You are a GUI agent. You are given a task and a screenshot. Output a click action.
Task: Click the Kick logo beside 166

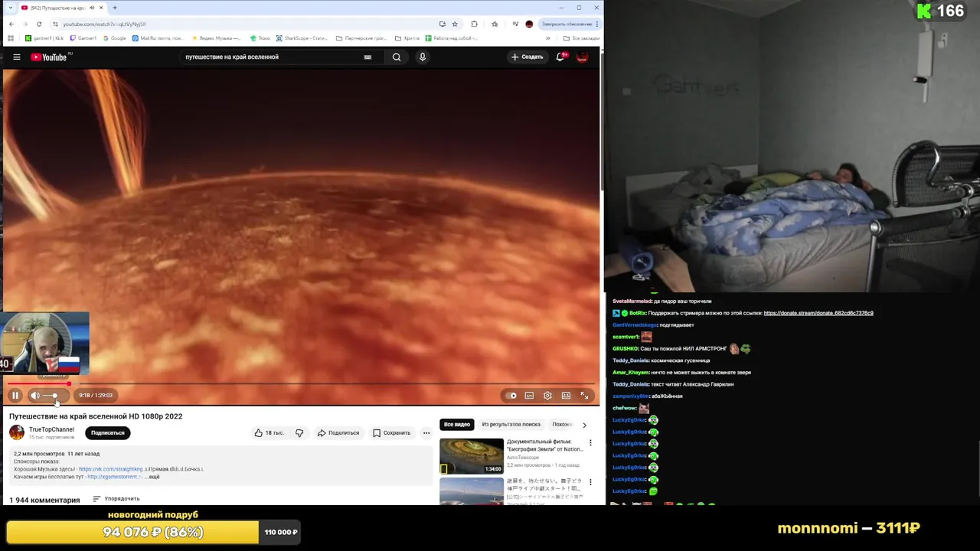(924, 11)
